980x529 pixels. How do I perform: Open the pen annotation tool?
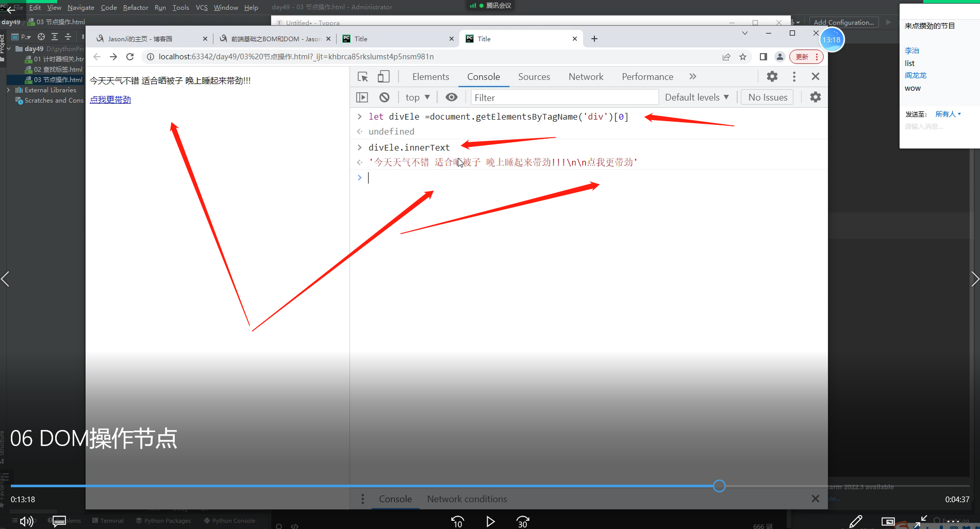pyautogui.click(x=856, y=522)
